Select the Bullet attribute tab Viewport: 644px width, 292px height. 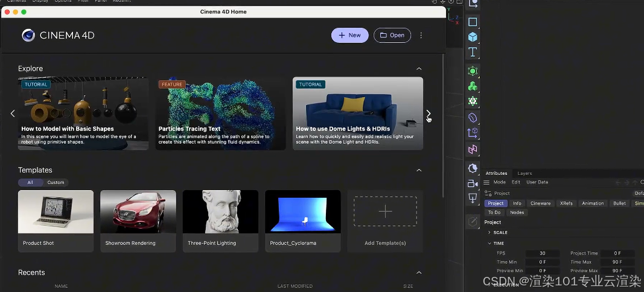tap(619, 203)
